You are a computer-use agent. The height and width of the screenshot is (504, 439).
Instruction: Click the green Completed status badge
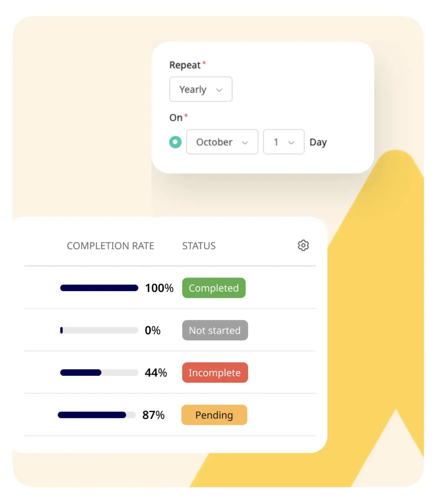point(214,288)
